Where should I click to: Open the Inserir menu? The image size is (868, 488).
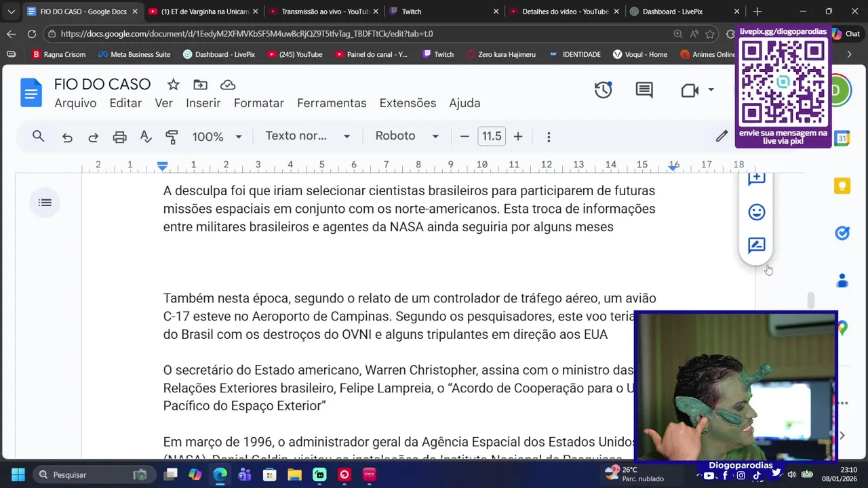(203, 103)
